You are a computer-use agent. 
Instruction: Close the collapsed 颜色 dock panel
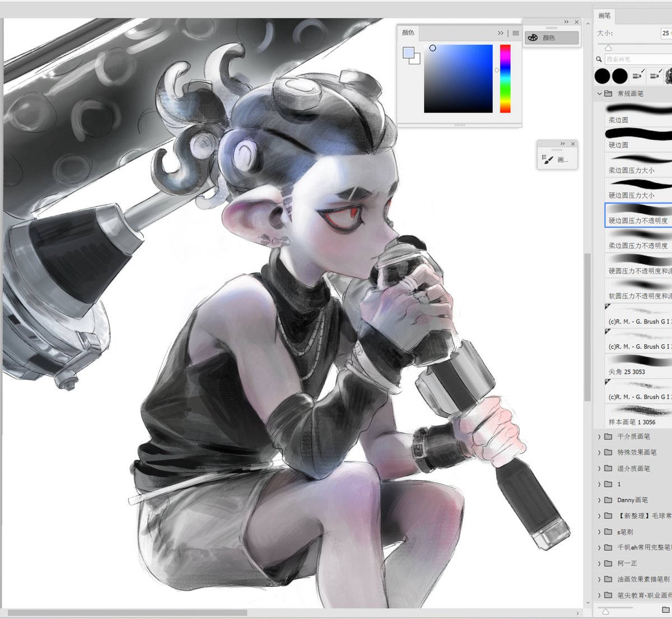click(x=577, y=22)
